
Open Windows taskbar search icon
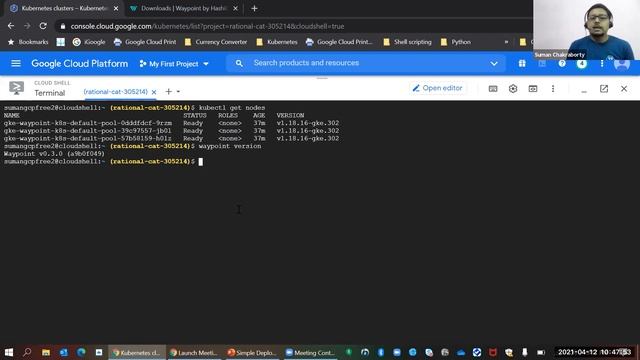pos(27,352)
